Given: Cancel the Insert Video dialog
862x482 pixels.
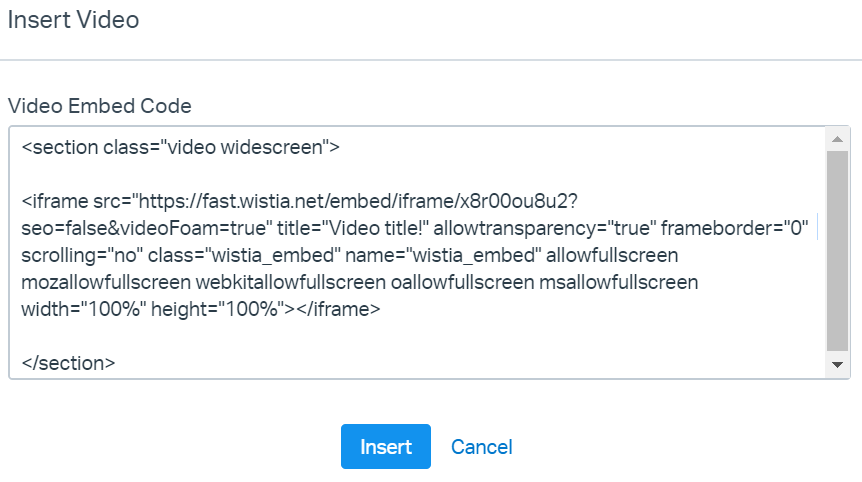Looking at the screenshot, I should [x=482, y=447].
